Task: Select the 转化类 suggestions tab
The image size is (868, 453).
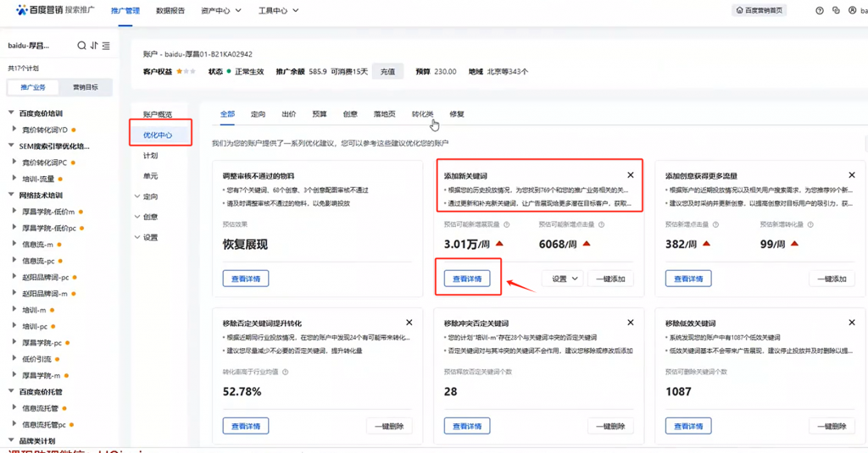Action: [422, 114]
